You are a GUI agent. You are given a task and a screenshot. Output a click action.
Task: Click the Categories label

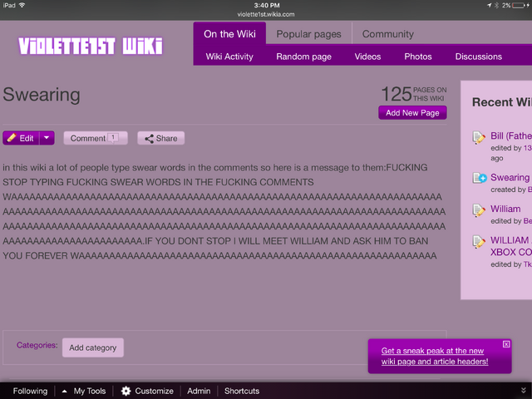(x=37, y=345)
